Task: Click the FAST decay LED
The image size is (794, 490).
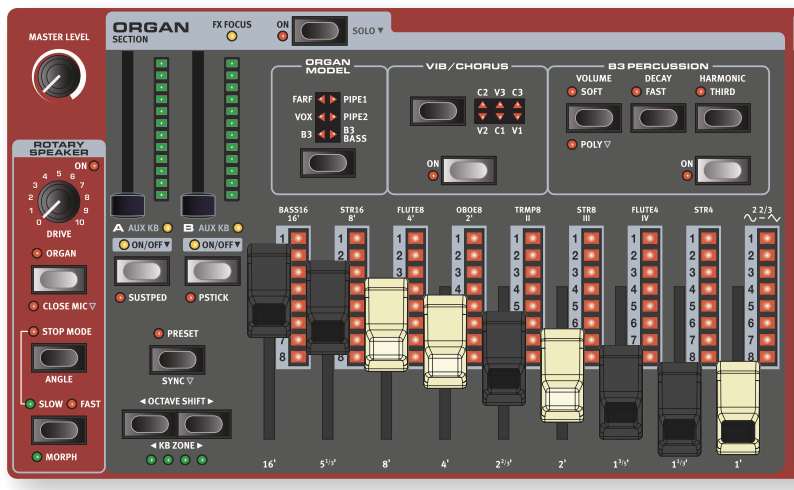Action: [x=636, y=92]
